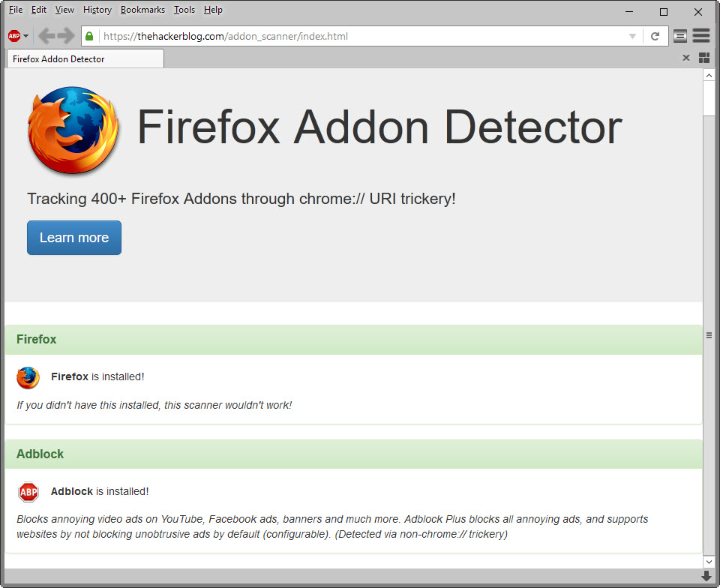
Task: Click the scrollbar up arrow
Action: click(x=709, y=75)
